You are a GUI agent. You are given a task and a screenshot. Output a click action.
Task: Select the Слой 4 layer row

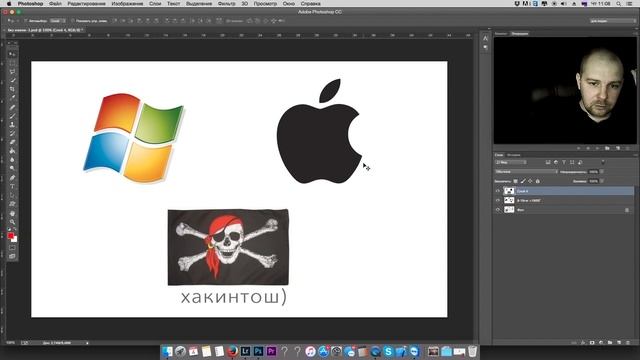(x=564, y=191)
